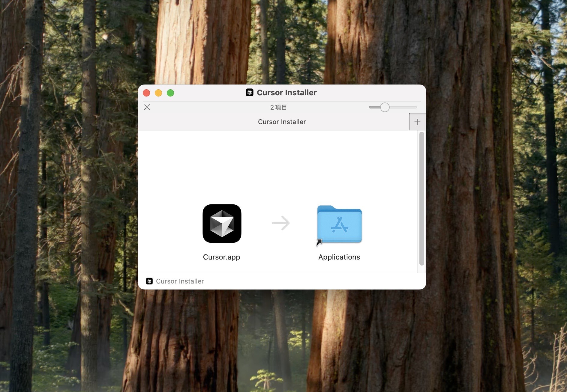567x392 pixels.
Task: Click the Cursor.app file name label
Action: (x=221, y=257)
